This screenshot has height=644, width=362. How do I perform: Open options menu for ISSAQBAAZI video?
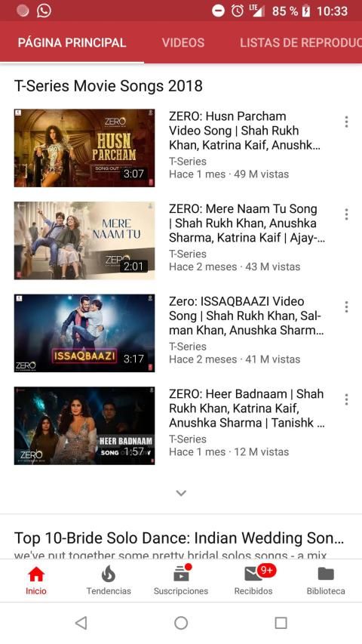[346, 307]
